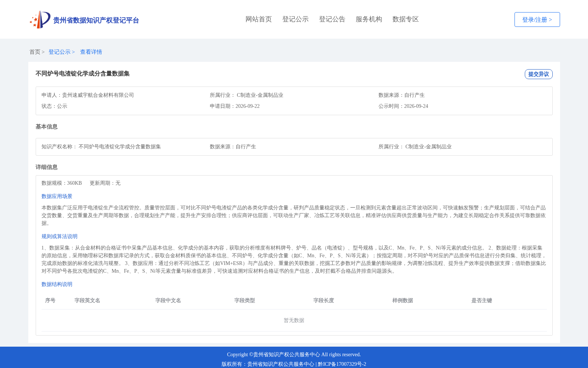Open 登记公告 navigation item

[332, 19]
